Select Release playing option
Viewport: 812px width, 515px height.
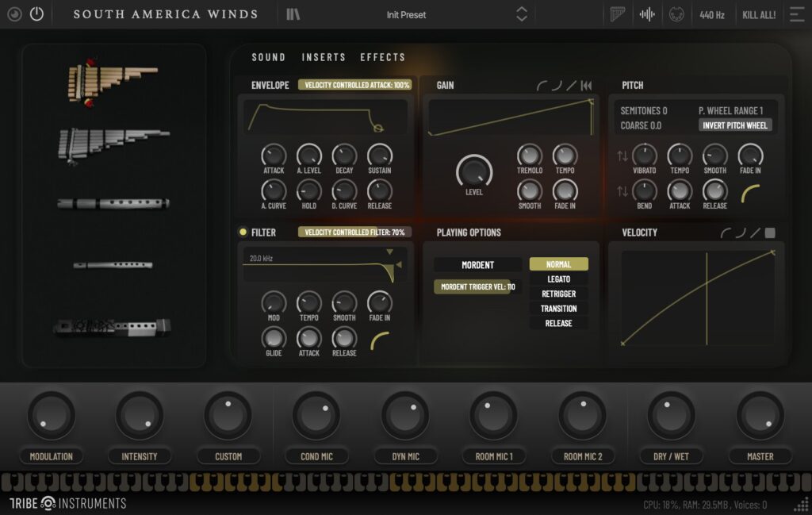(558, 323)
